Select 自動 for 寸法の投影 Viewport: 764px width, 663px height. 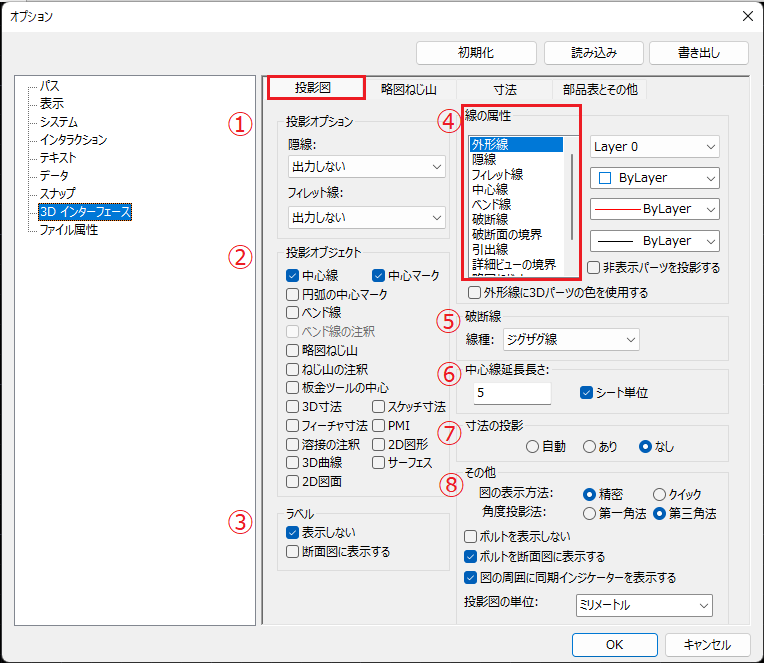[x=532, y=447]
